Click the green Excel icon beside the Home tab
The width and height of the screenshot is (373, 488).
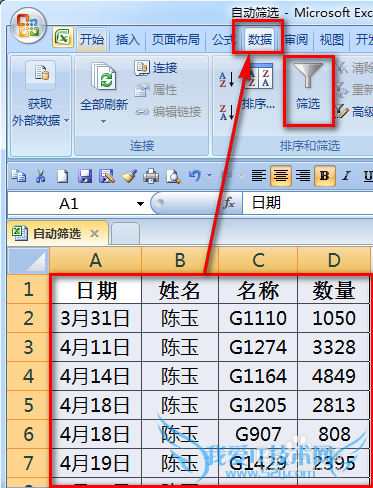pos(63,38)
